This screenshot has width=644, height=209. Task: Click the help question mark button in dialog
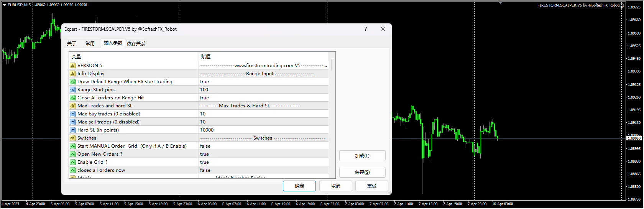(366, 29)
